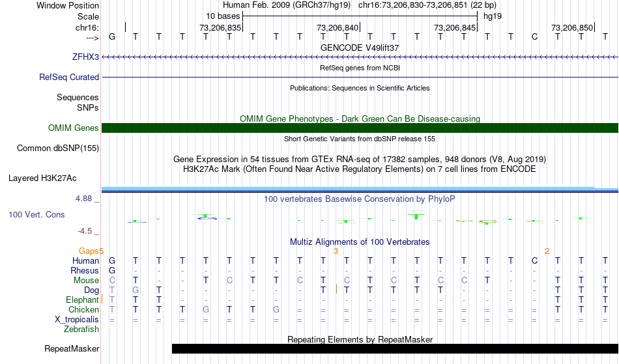Viewport: 619px width, 364px height.
Task: Click the dark green OMIM Genes bar
Action: (x=360, y=128)
